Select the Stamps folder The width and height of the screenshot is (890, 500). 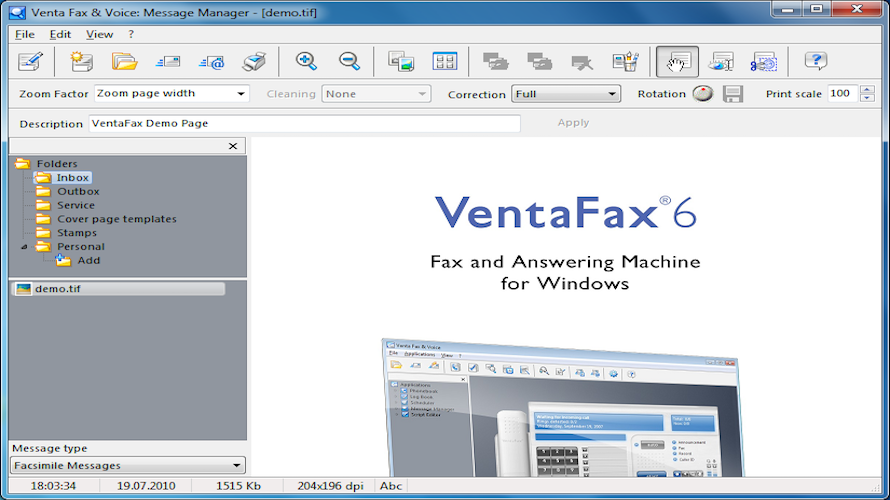(x=77, y=233)
